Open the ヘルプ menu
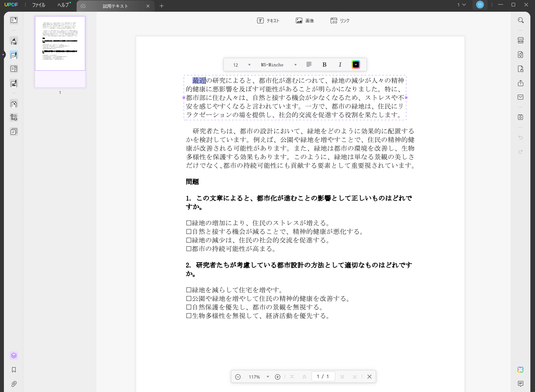 (64, 5)
